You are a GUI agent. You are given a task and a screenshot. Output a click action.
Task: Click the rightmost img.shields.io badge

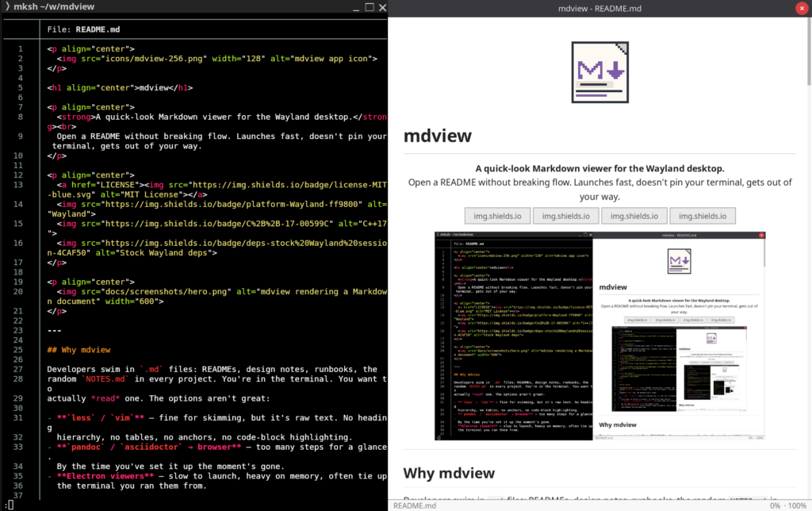tap(703, 216)
